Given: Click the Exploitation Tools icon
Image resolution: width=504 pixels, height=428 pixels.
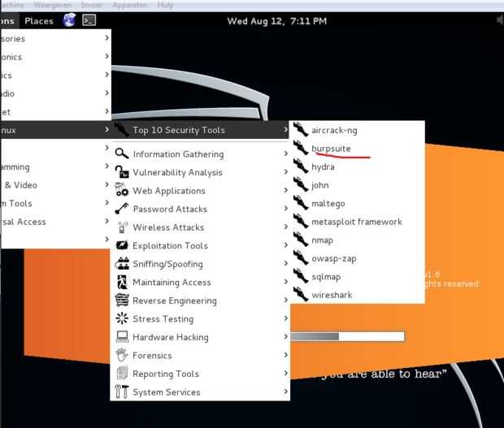Looking at the screenshot, I should pos(122,245).
